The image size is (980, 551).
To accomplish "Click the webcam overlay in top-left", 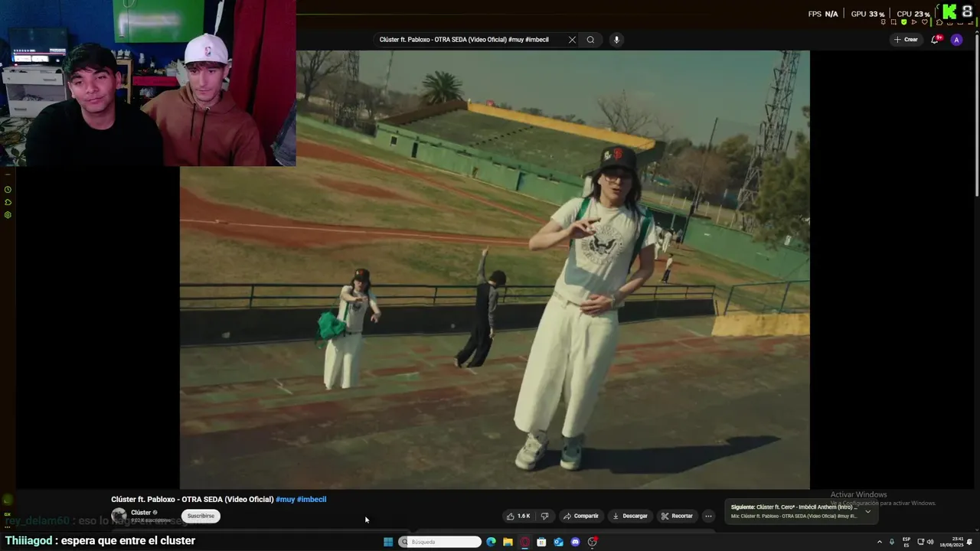I will click(148, 83).
